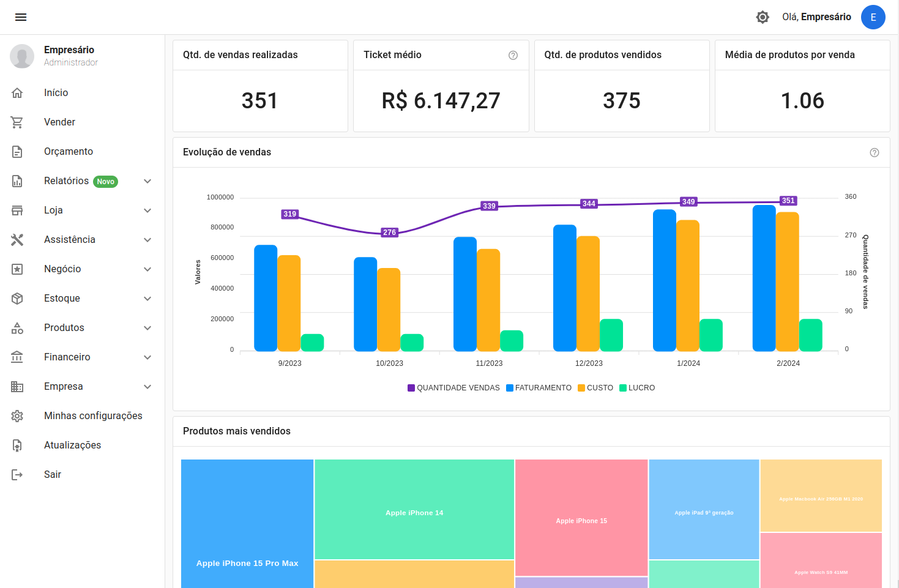Toggle QUANTIDADE VENDAS series in legend
899x588 pixels.
click(x=453, y=388)
